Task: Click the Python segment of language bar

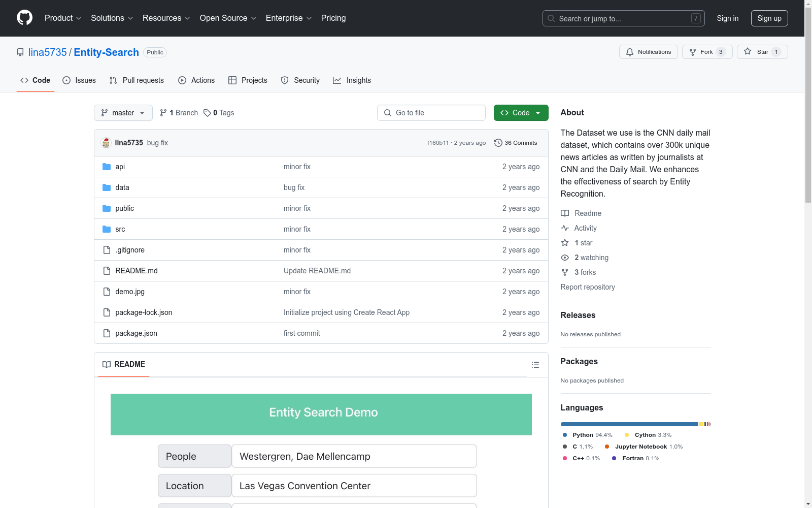Action: point(629,424)
